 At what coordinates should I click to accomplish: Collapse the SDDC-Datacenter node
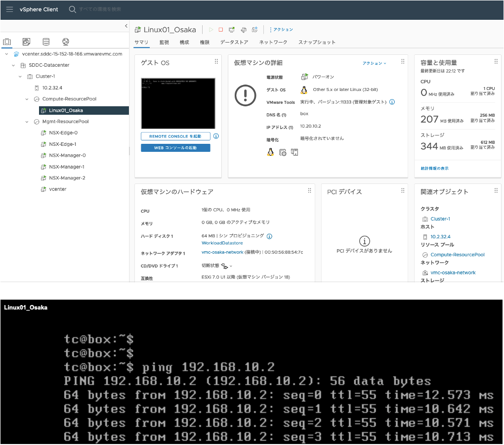tap(13, 65)
